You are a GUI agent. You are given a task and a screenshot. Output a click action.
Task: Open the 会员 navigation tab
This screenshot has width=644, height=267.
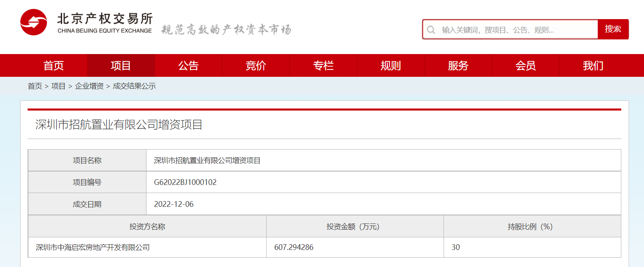[526, 65]
